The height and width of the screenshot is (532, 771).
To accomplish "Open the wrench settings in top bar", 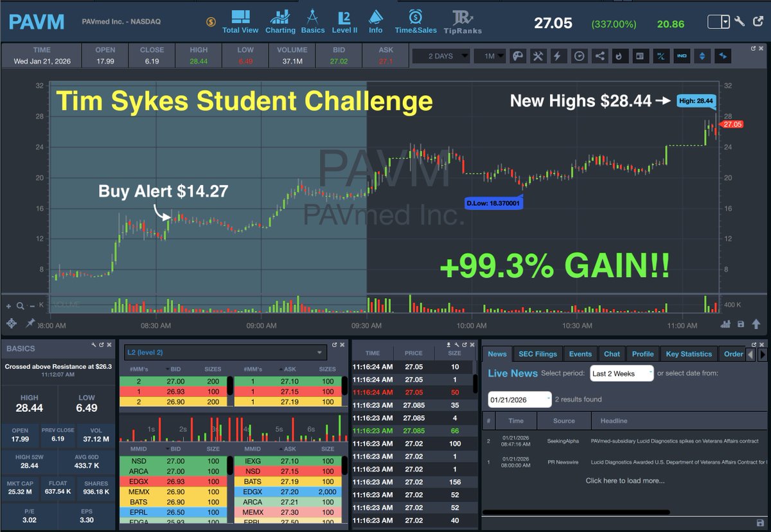I will point(740,21).
